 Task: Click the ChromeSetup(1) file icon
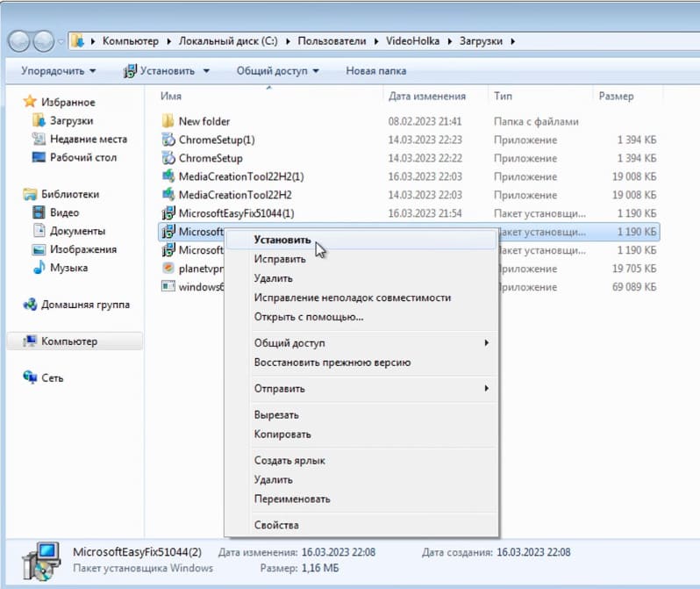[168, 140]
